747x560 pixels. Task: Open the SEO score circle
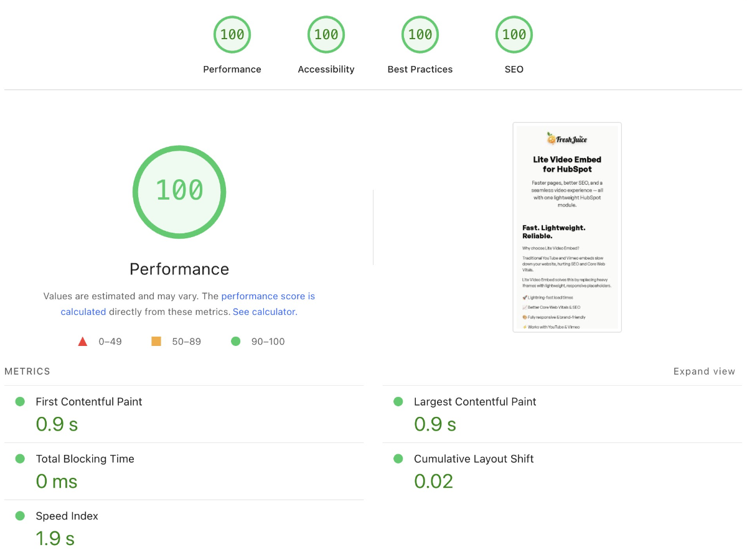pos(514,34)
